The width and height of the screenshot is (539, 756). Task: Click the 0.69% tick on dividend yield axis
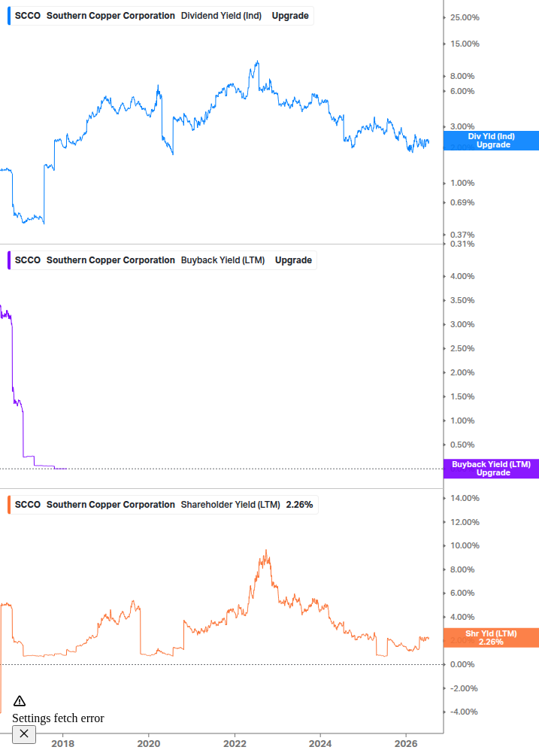(x=462, y=202)
